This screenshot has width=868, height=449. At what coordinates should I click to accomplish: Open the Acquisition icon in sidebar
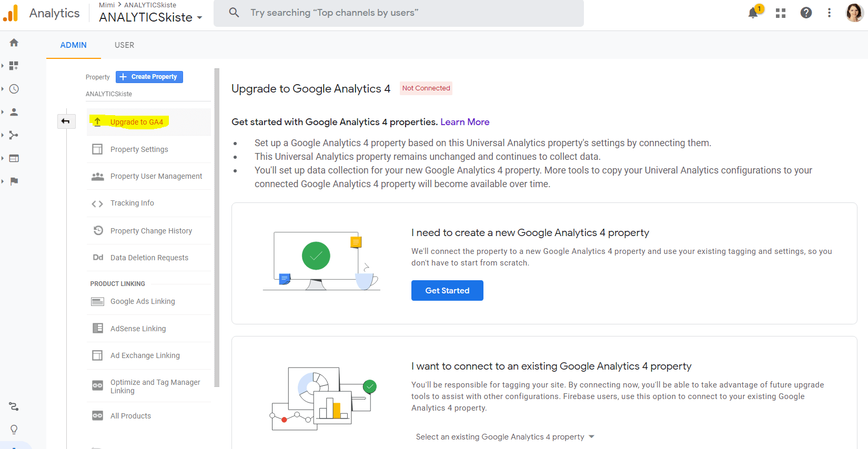[14, 135]
